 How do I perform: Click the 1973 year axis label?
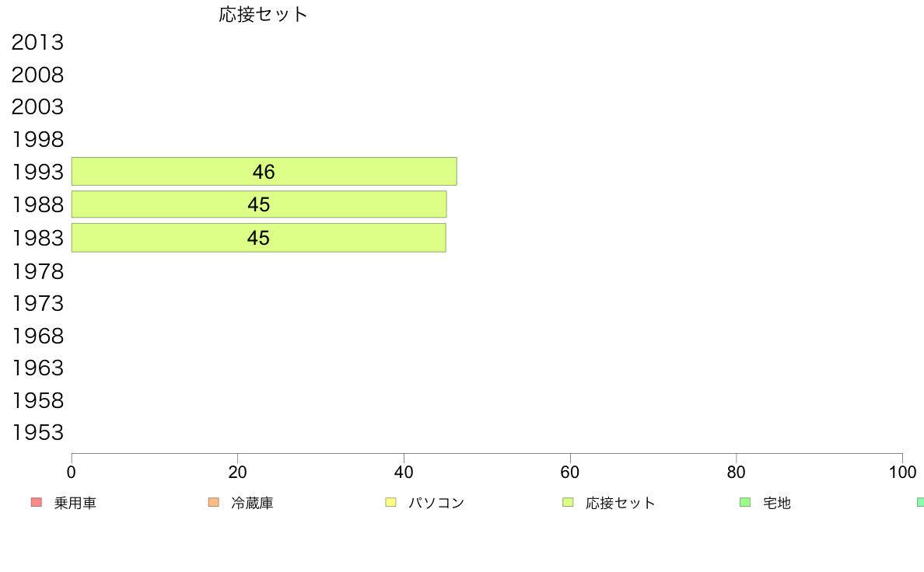click(x=37, y=303)
